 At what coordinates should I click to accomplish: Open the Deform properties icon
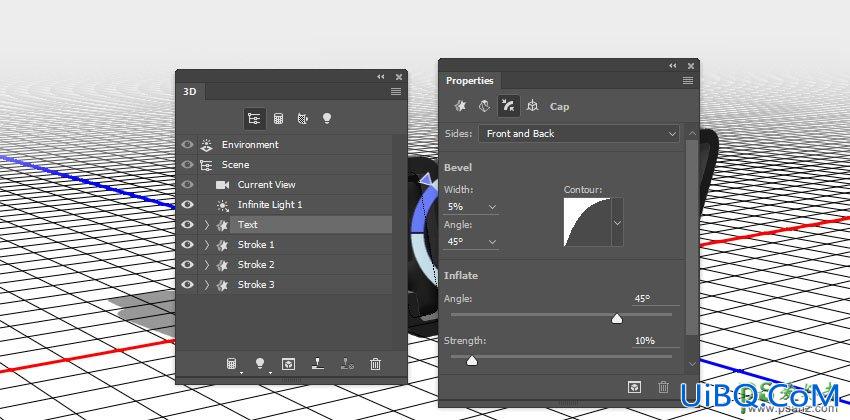(484, 106)
